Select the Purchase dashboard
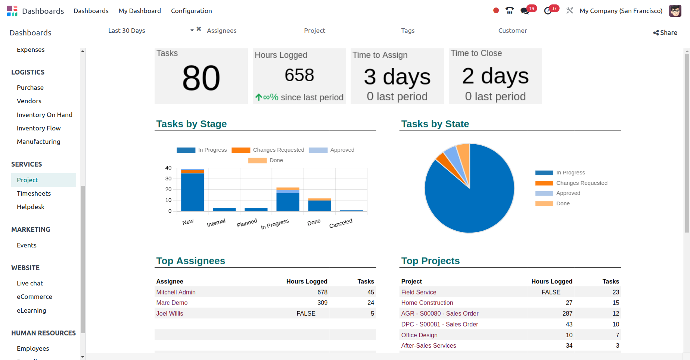The height and width of the screenshot is (360, 690). tap(30, 88)
